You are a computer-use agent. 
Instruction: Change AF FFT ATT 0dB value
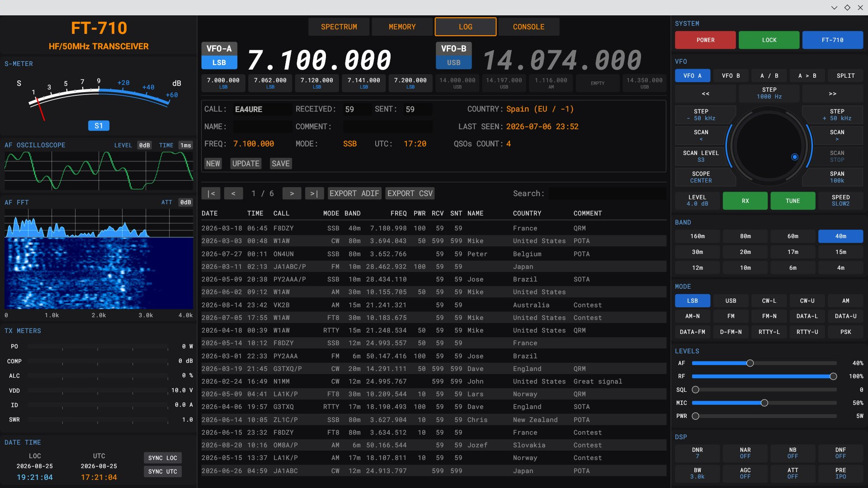[185, 202]
